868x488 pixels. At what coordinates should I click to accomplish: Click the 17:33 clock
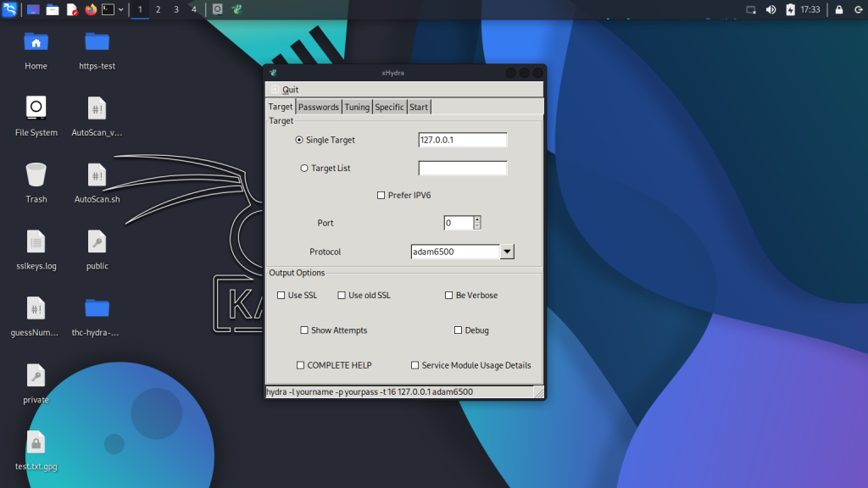[810, 9]
